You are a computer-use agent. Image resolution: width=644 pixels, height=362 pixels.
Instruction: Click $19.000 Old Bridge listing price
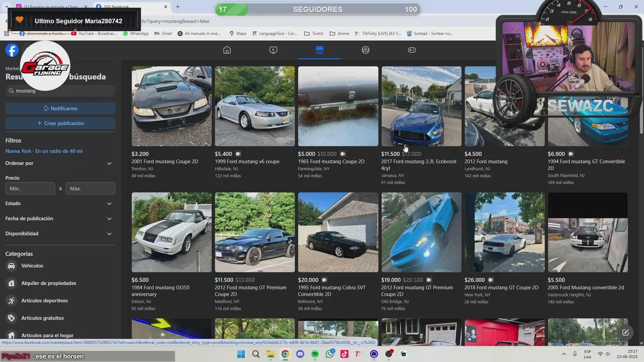point(391,280)
